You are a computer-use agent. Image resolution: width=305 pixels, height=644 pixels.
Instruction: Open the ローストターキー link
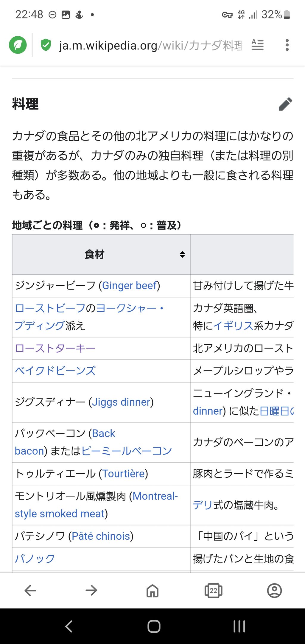55,348
